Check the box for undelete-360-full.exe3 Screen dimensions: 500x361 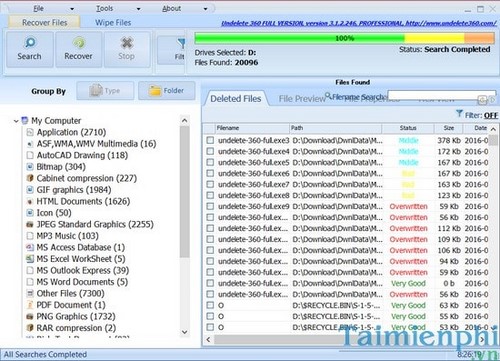pyautogui.click(x=210, y=140)
